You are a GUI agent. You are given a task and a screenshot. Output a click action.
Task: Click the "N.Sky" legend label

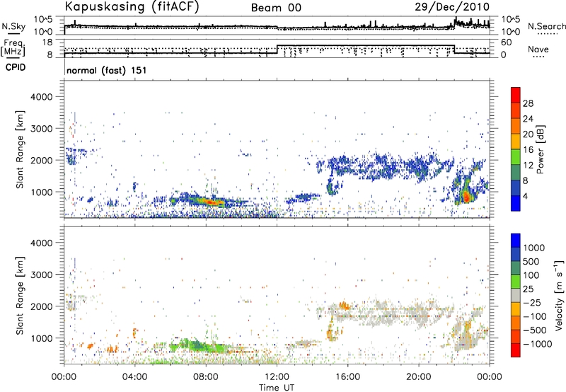(13, 26)
